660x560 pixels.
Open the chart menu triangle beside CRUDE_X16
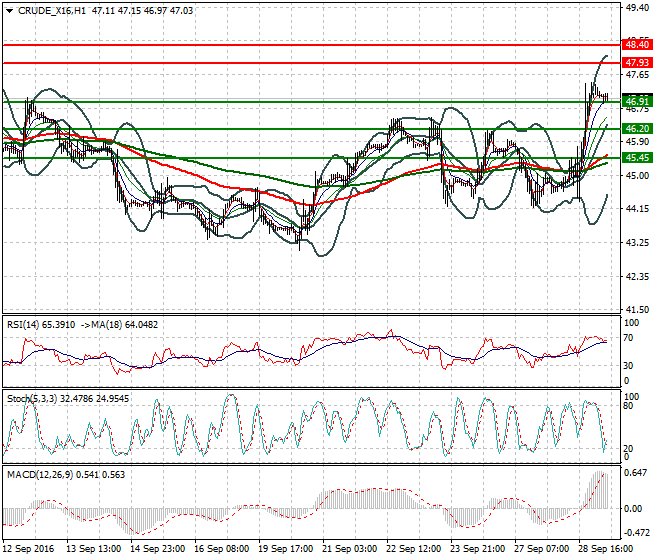point(9,11)
